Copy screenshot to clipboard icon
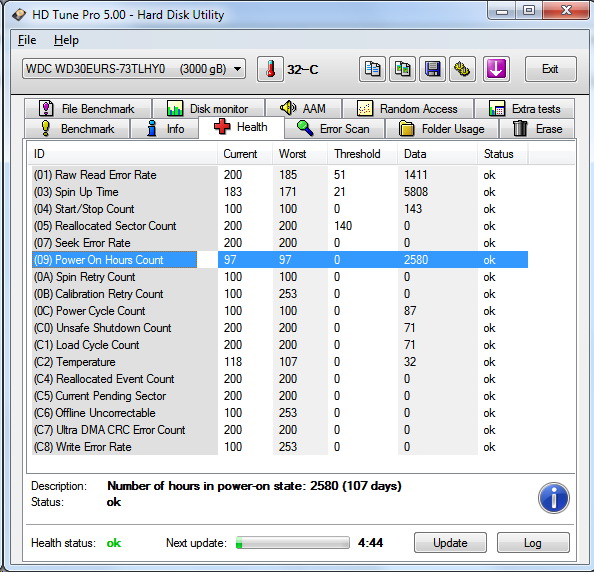 pyautogui.click(x=402, y=69)
